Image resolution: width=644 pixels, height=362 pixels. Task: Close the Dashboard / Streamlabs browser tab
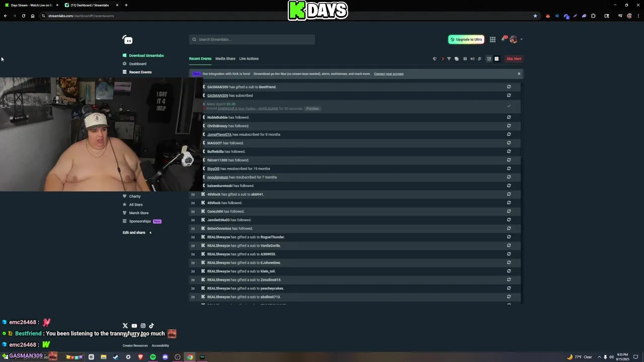(x=117, y=5)
